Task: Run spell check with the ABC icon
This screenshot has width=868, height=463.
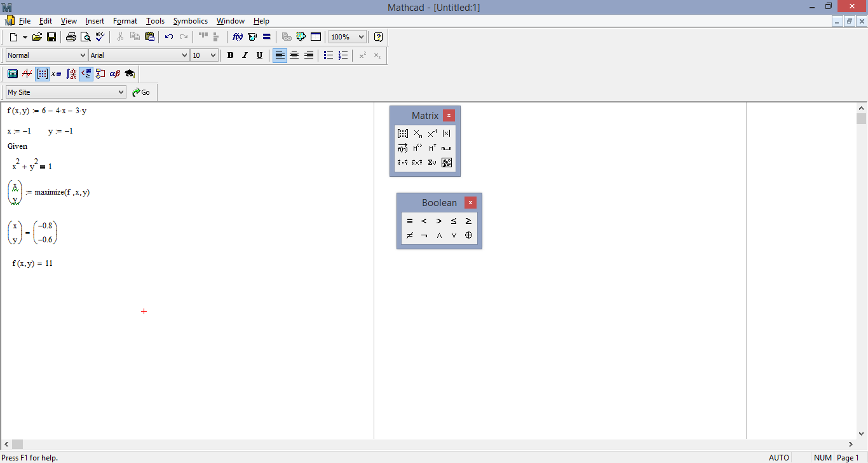Action: tap(100, 37)
